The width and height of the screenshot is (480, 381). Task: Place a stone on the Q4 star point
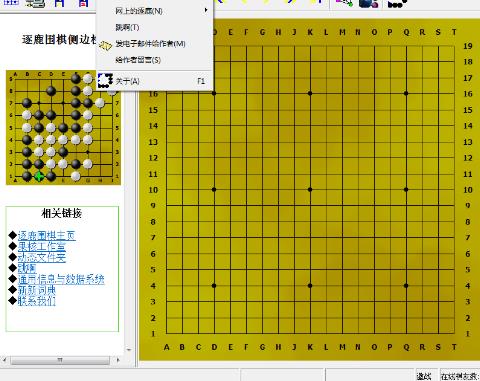406,286
